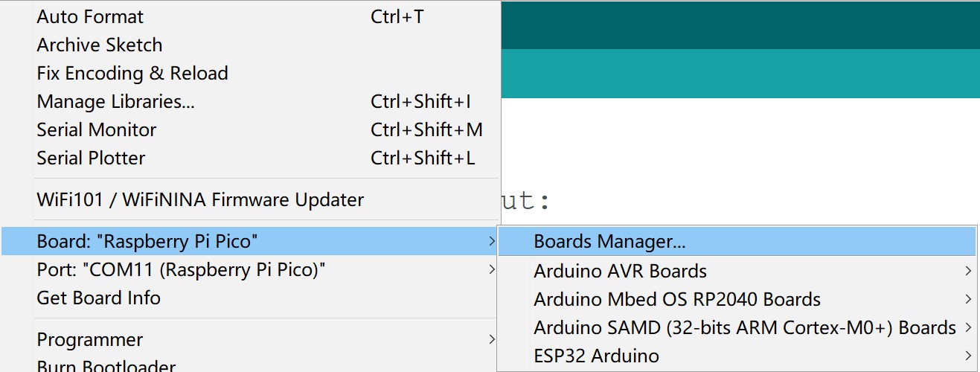980x372 pixels.
Task: Expand the Programmer submenu arrow
Action: (491, 340)
